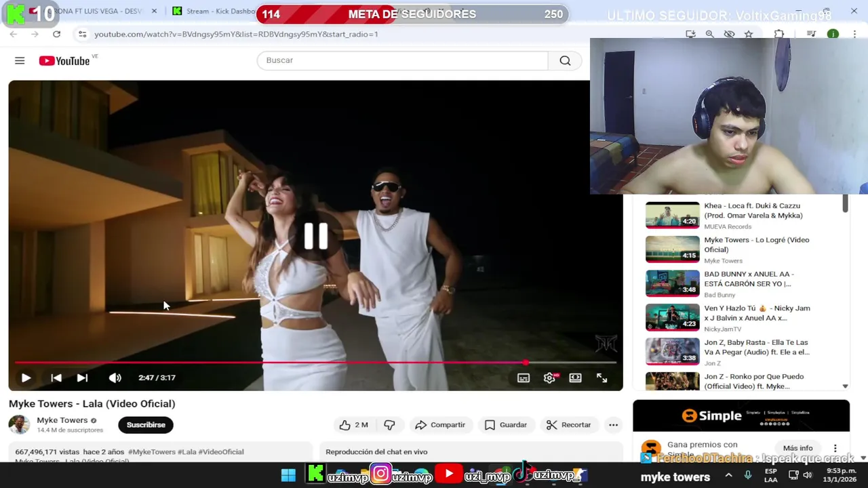Play Jon Z, Baby Rasta - Ella Te Las video
Image resolution: width=868 pixels, height=488 pixels.
pos(757,347)
